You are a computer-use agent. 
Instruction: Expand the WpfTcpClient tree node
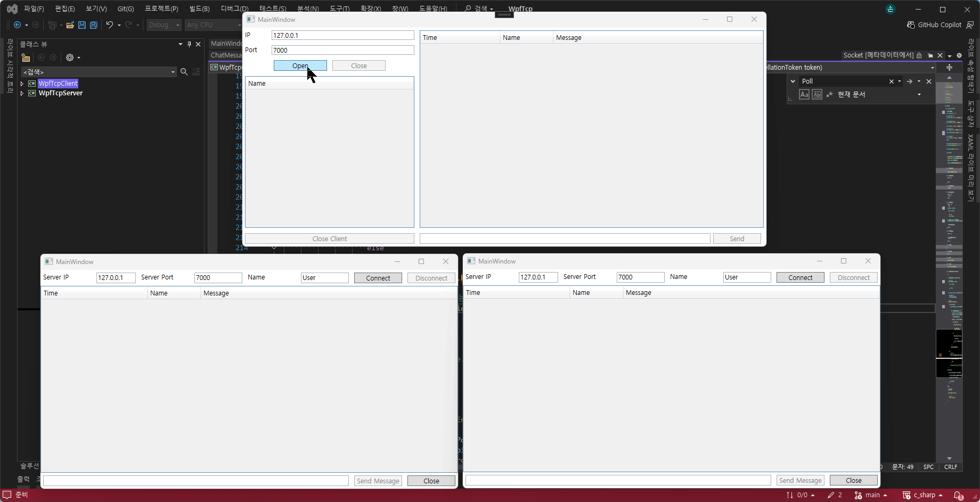coord(22,84)
